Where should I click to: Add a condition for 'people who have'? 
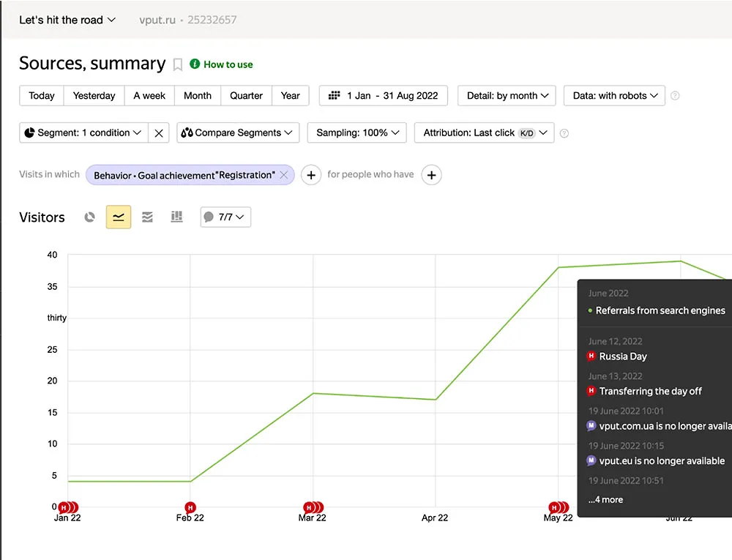(431, 175)
